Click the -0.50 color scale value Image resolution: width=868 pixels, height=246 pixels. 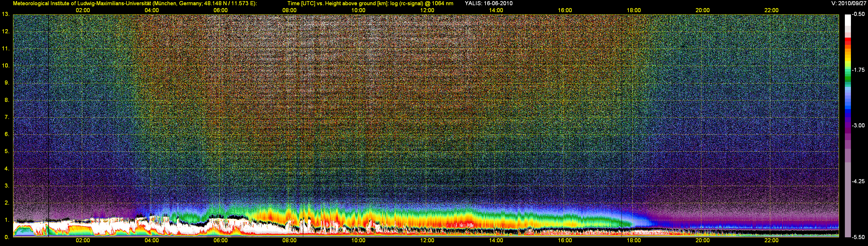tap(858, 14)
